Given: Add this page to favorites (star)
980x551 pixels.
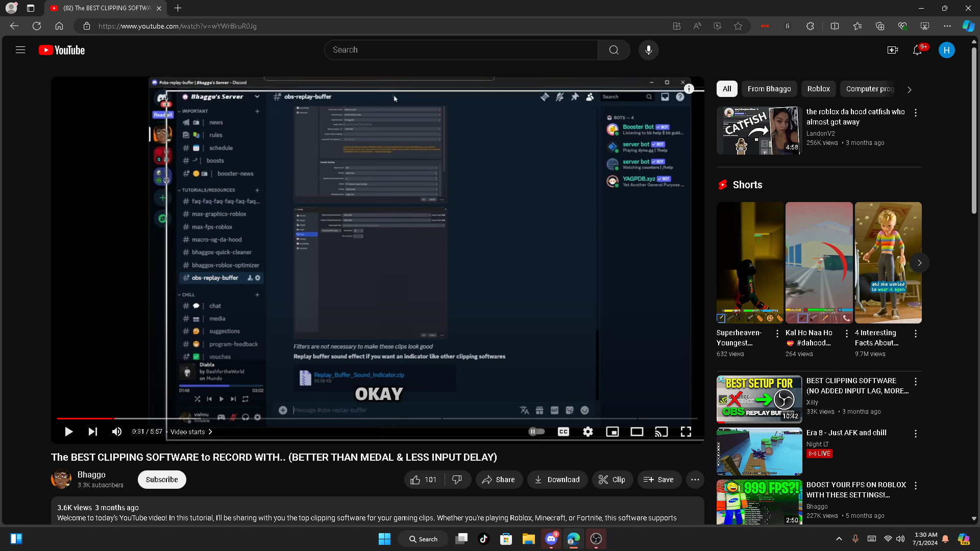Looking at the screenshot, I should [738, 26].
